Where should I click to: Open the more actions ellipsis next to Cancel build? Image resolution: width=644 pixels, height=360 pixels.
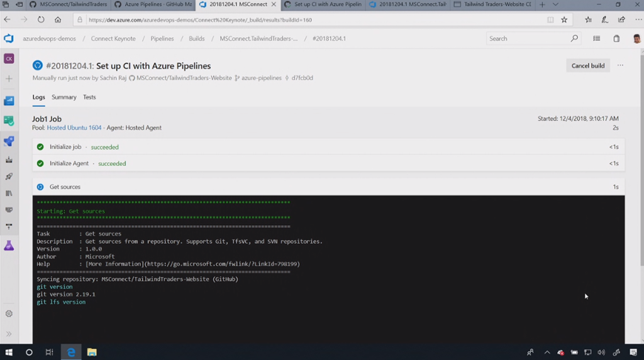click(620, 65)
